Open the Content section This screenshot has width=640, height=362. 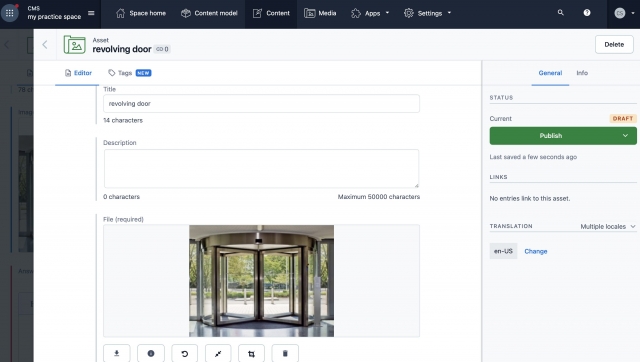tap(271, 13)
